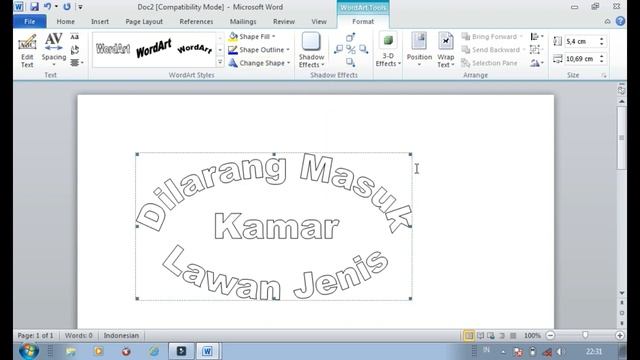This screenshot has width=640, height=360.
Task: Click the Group objects icon
Action: point(535,50)
